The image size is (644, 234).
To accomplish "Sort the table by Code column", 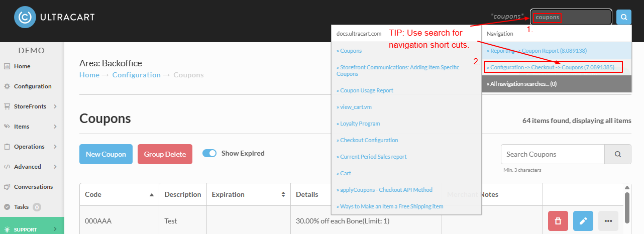I will [119, 194].
